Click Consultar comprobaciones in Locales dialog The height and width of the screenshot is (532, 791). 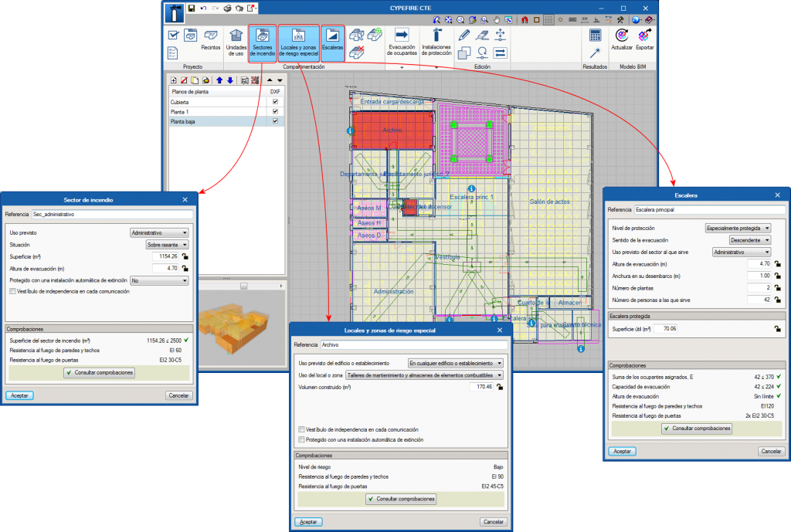click(x=401, y=499)
